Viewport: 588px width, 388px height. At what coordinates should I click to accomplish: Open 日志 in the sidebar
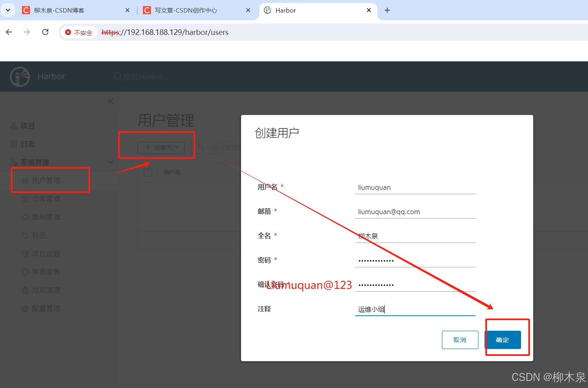click(28, 144)
